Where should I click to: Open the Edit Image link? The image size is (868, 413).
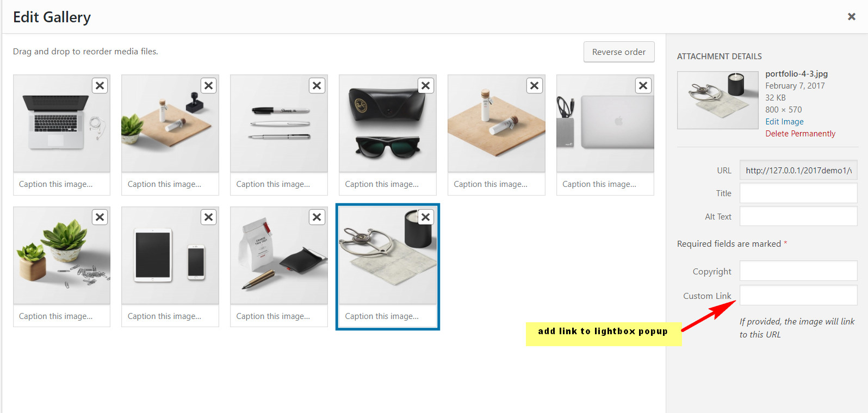pyautogui.click(x=784, y=122)
